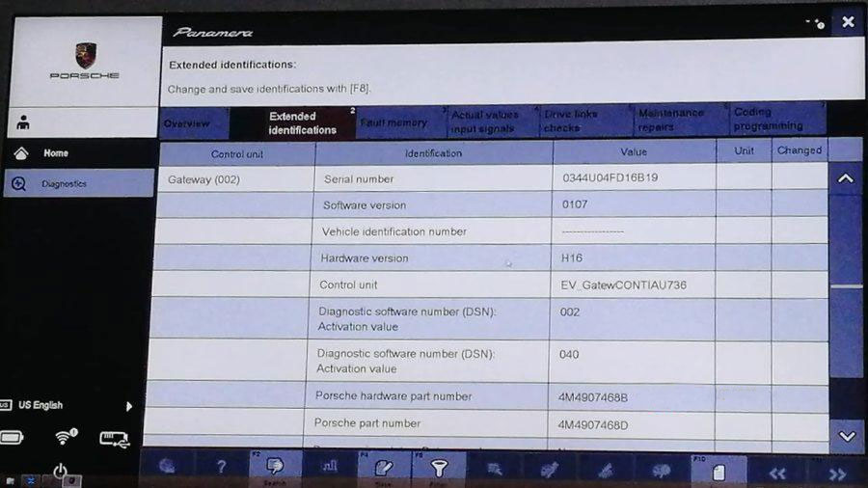This screenshot has width=868, height=488.
Task: Click the Identification column header
Action: click(433, 153)
